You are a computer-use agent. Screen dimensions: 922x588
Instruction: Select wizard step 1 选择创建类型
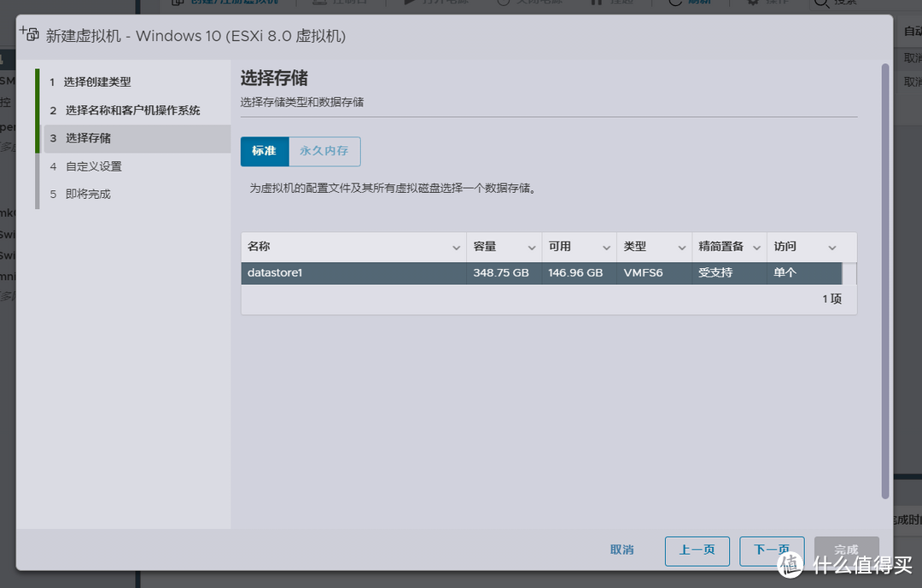[97, 82]
